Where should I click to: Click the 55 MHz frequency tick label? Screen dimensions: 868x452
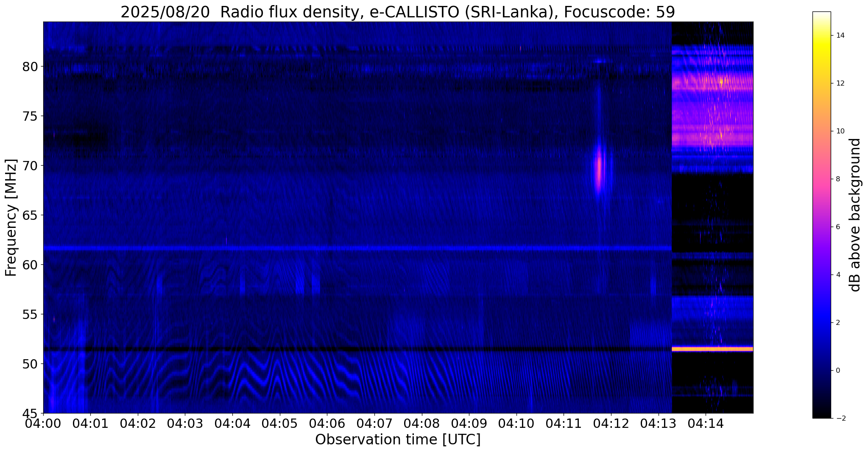point(30,314)
